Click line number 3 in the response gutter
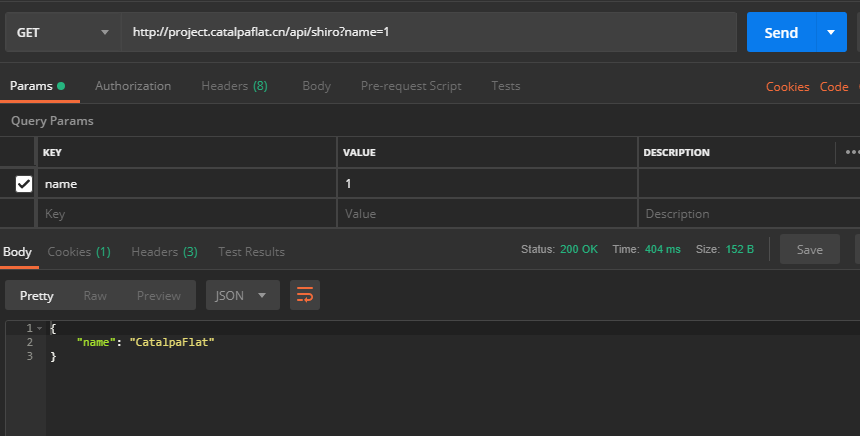The height and width of the screenshot is (436, 860). point(30,356)
